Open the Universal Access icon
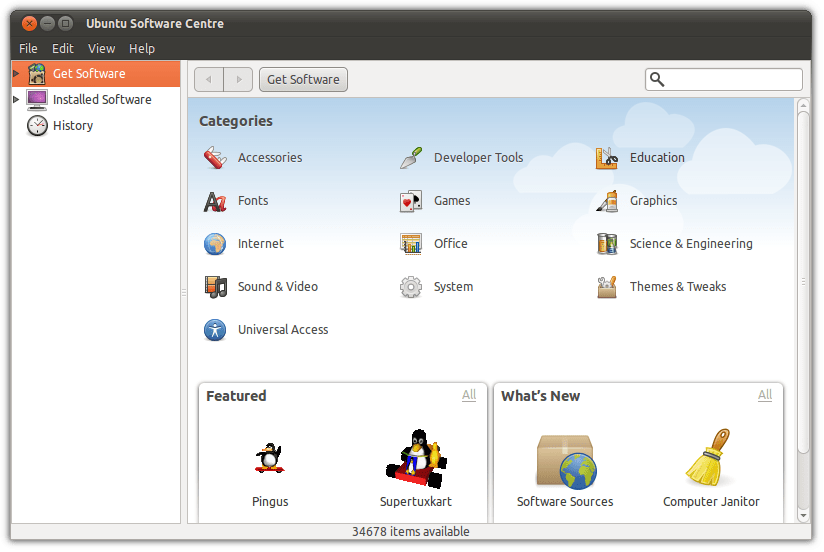Viewport: 824px width, 552px height. point(215,330)
